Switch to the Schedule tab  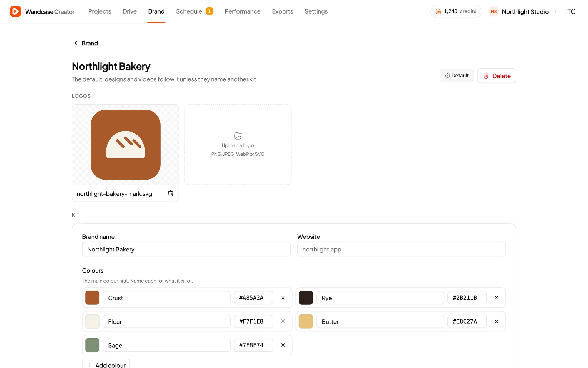pyautogui.click(x=189, y=11)
